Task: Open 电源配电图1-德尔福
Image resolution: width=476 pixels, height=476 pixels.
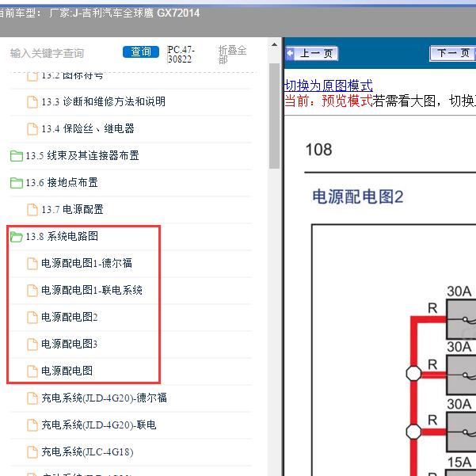Action: click(x=86, y=263)
